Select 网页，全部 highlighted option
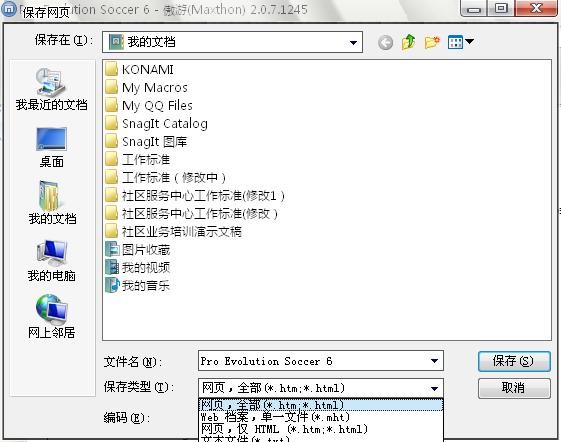This screenshot has width=561, height=442. [321, 405]
